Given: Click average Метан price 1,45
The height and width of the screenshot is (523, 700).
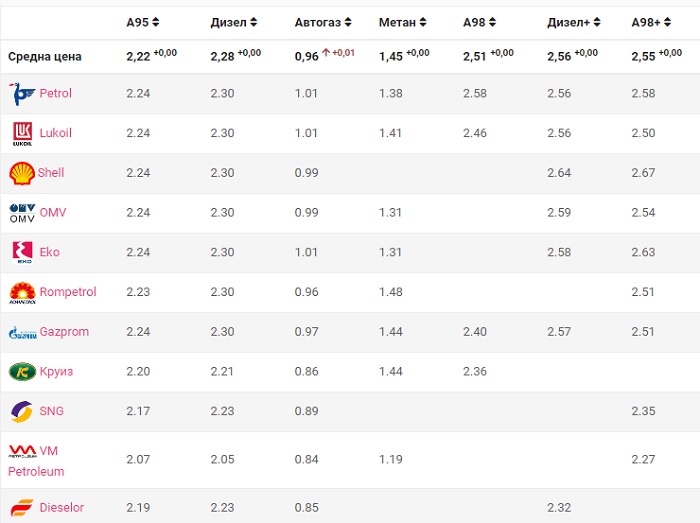Looking at the screenshot, I should click(x=391, y=57).
